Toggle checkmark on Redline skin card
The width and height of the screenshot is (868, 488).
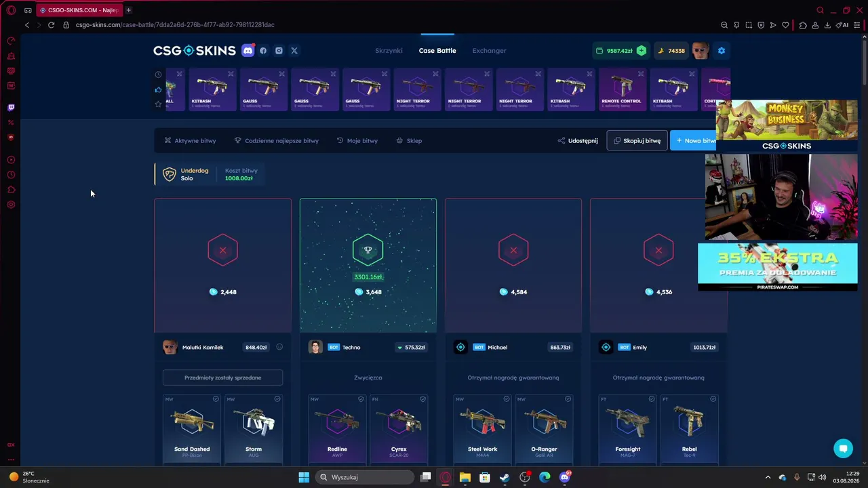[x=361, y=399]
